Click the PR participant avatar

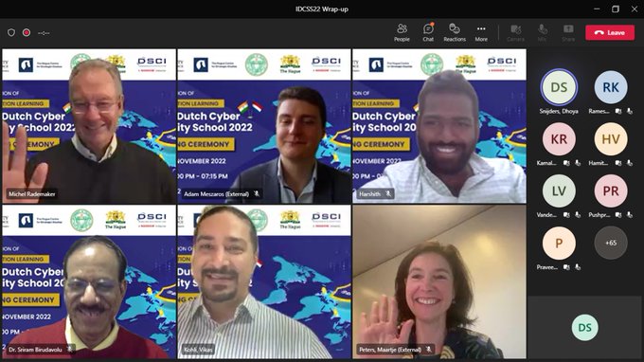coord(611,190)
